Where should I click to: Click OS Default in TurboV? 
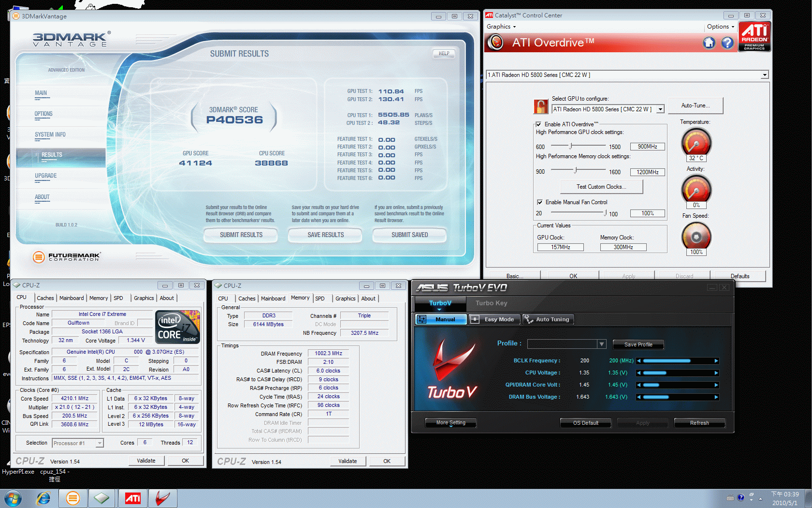click(x=586, y=423)
